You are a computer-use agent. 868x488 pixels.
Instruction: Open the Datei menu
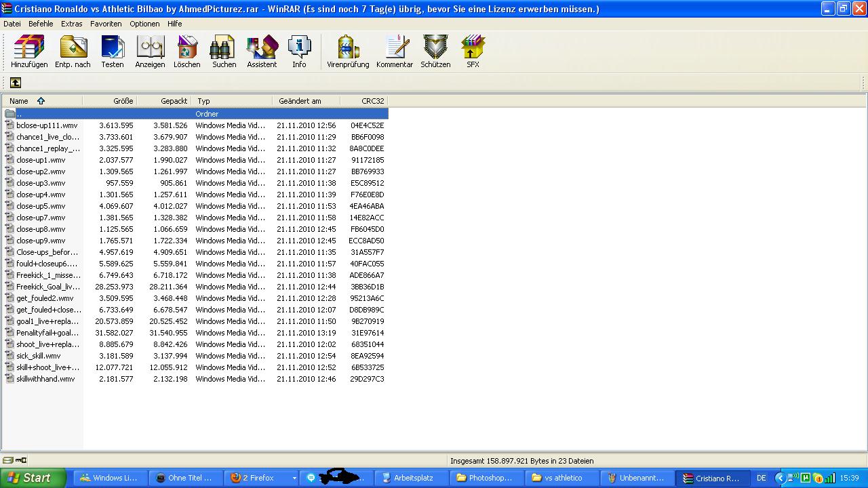coord(12,24)
